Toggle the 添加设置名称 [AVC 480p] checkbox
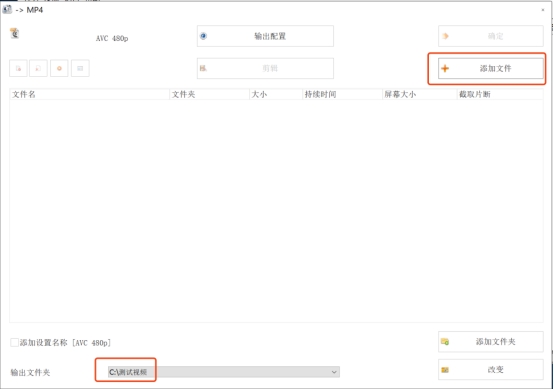554x390 pixels. coord(14,342)
